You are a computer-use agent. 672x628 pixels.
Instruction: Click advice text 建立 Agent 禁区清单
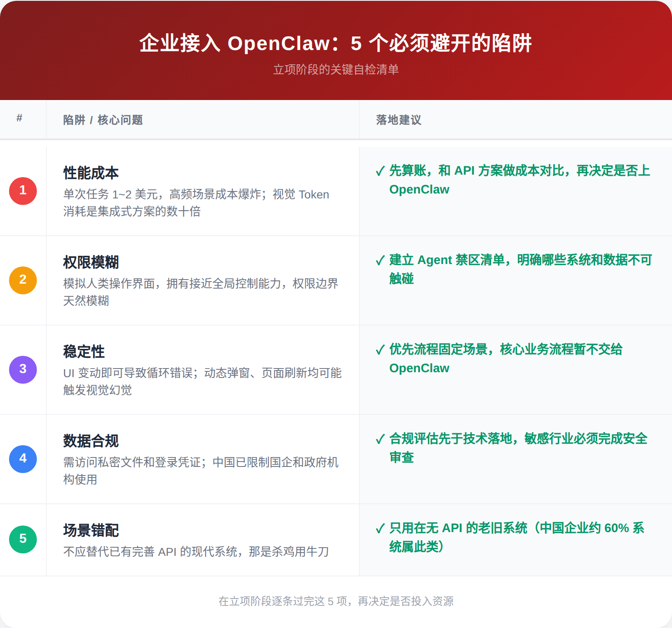coord(520,269)
